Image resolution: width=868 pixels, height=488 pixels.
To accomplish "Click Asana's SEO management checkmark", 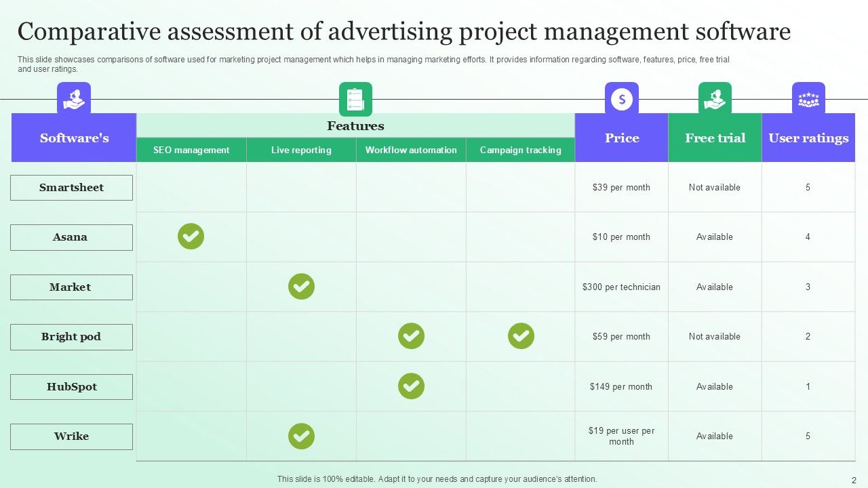I will click(191, 237).
